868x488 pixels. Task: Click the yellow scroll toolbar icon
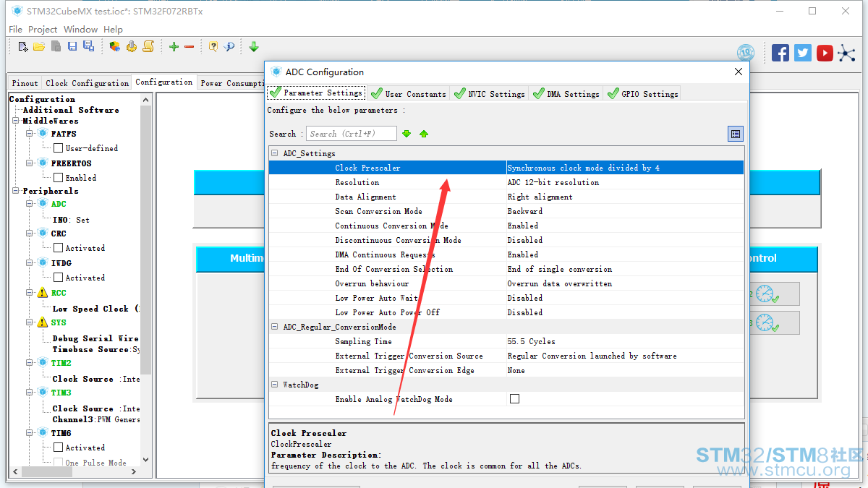pos(148,46)
